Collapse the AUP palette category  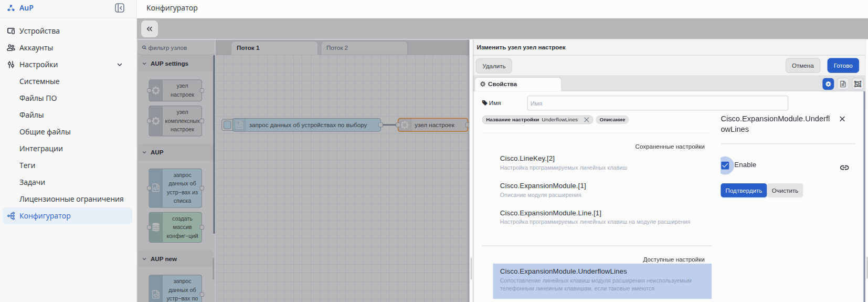(145, 152)
